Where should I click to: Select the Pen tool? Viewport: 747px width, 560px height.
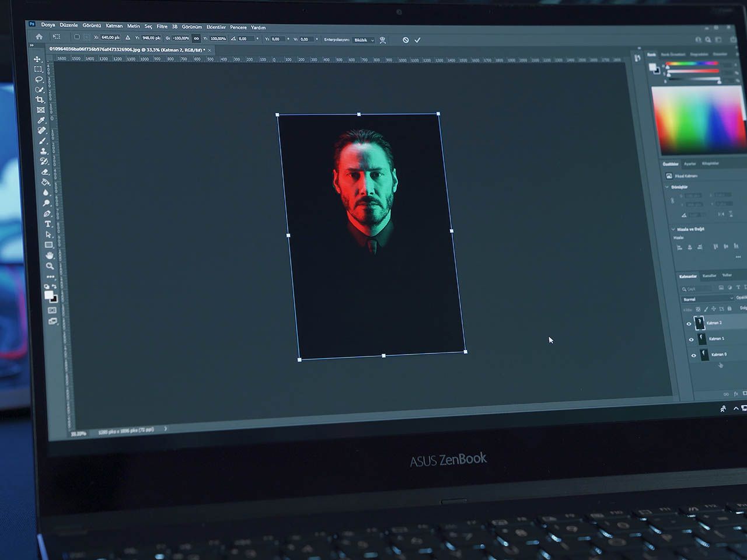coord(47,213)
